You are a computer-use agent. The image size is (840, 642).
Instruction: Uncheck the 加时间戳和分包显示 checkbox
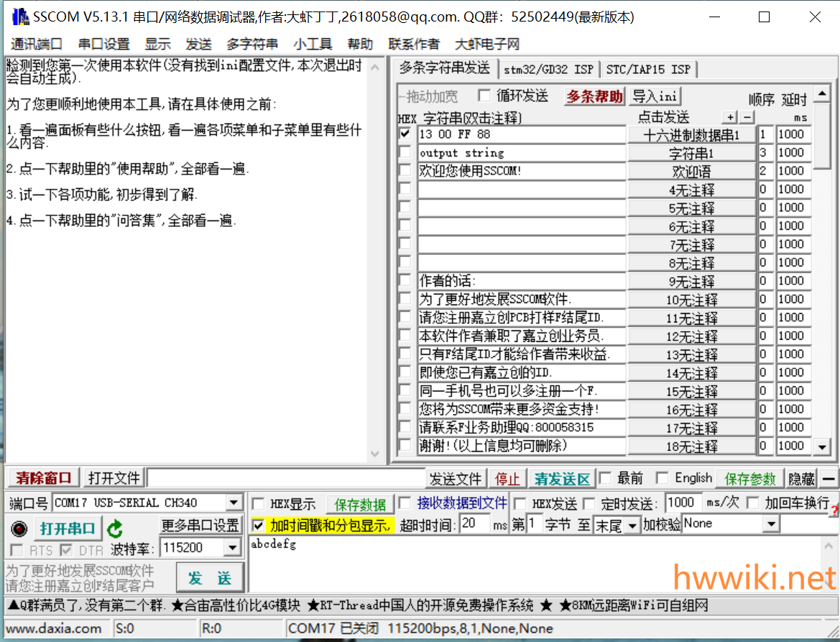click(259, 525)
